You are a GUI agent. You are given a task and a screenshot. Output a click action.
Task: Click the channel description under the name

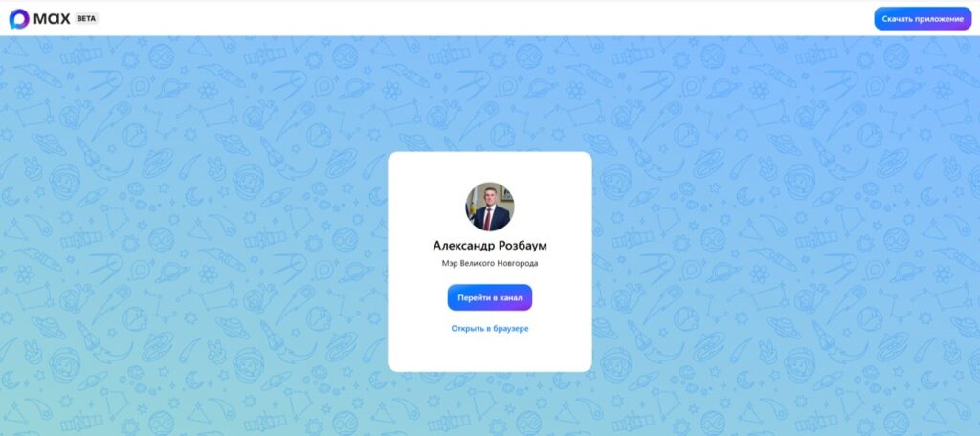(489, 264)
